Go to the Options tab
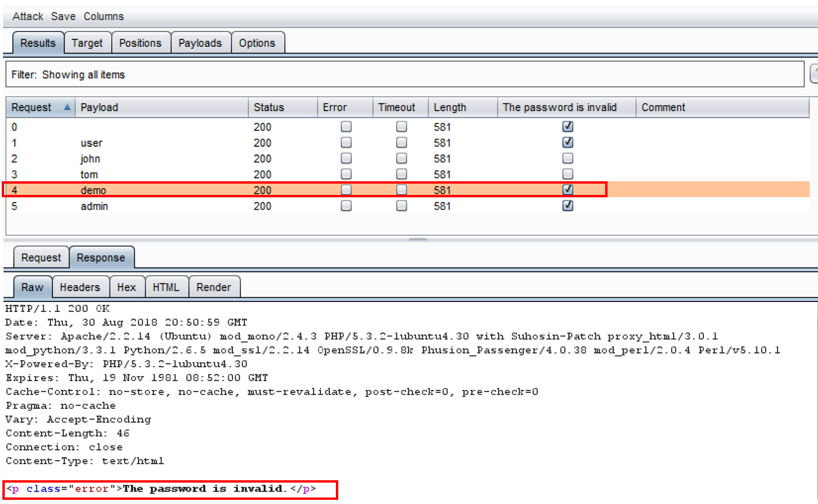 (257, 43)
